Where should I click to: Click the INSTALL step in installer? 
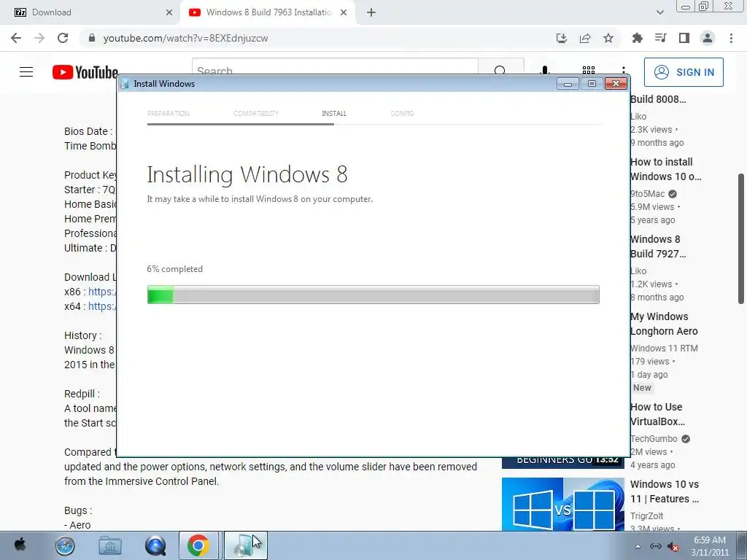pyautogui.click(x=334, y=113)
